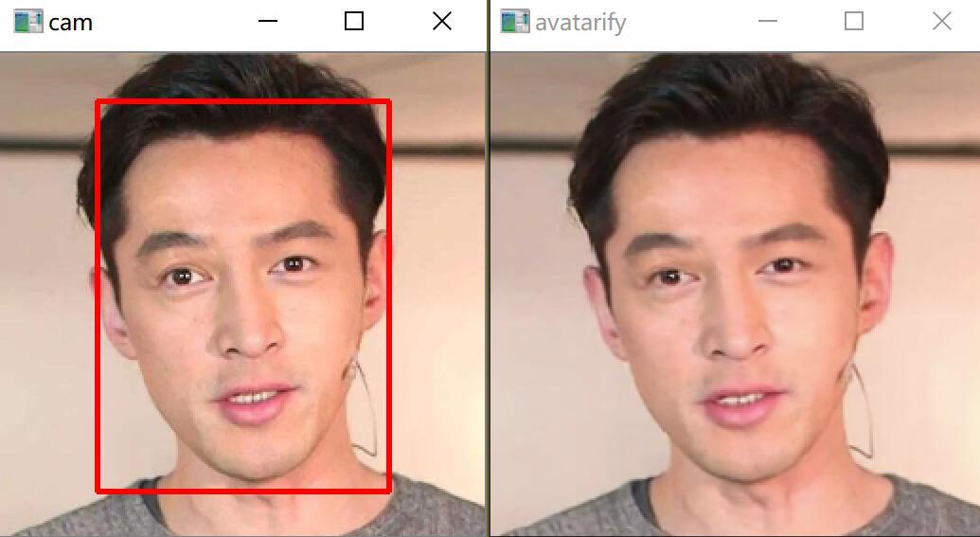Click the "cam" window title text
The image size is (980, 537).
tap(71, 23)
